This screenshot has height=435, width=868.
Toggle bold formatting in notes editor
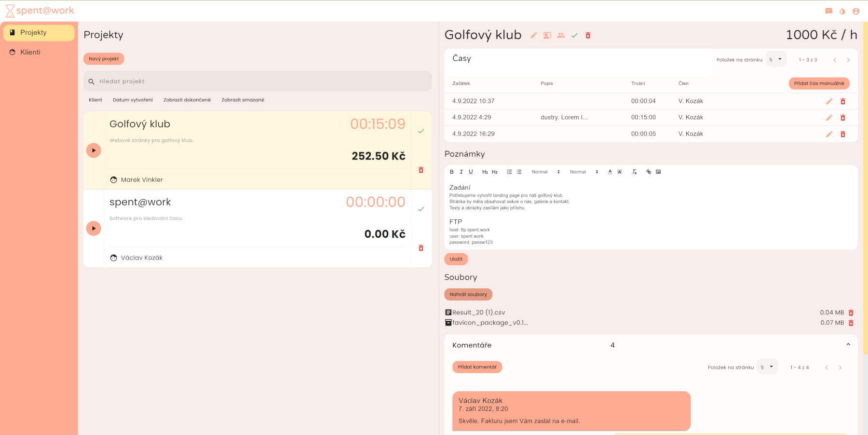(452, 172)
